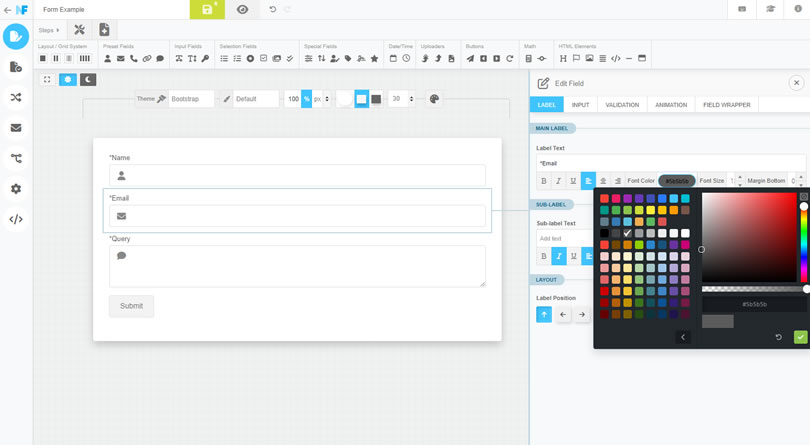This screenshot has width=810, height=445.
Task: Add a Query comment preset field
Action: tap(160, 58)
